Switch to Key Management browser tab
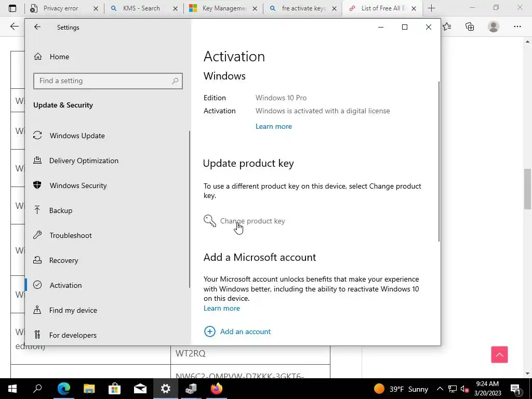Screen dimensions: 532x399 224,8
